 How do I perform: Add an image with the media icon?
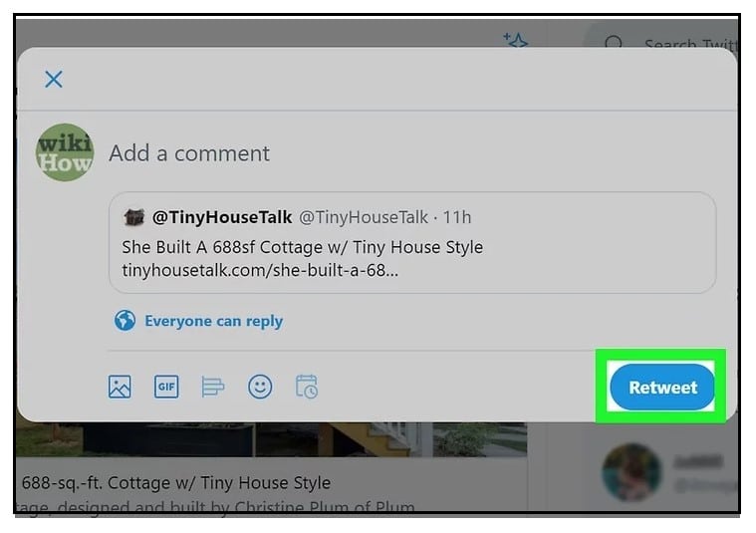point(120,387)
